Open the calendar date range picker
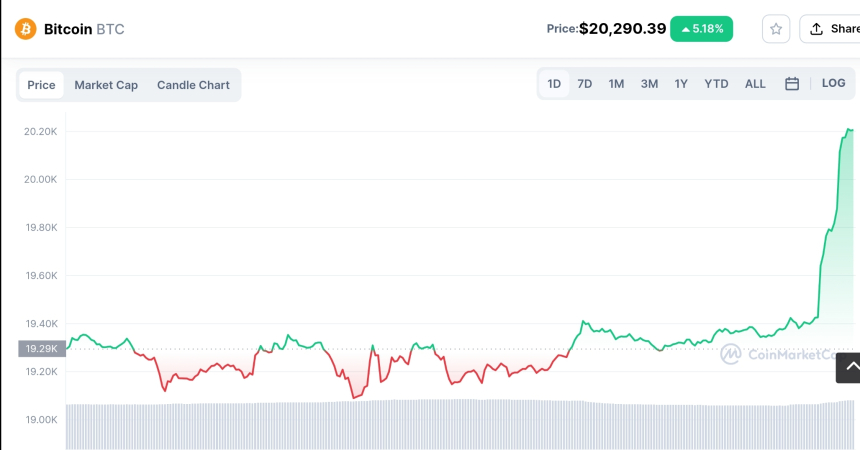Image resolution: width=860 pixels, height=450 pixels. pyautogui.click(x=792, y=84)
